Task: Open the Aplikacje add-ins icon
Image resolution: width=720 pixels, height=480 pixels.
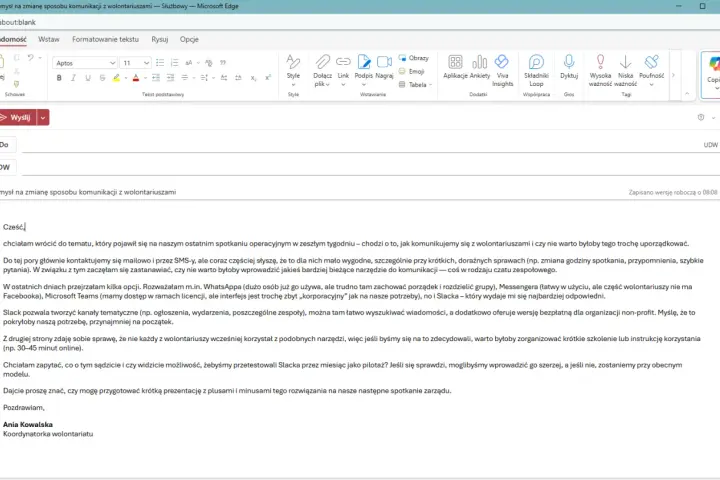Action: 455,67
